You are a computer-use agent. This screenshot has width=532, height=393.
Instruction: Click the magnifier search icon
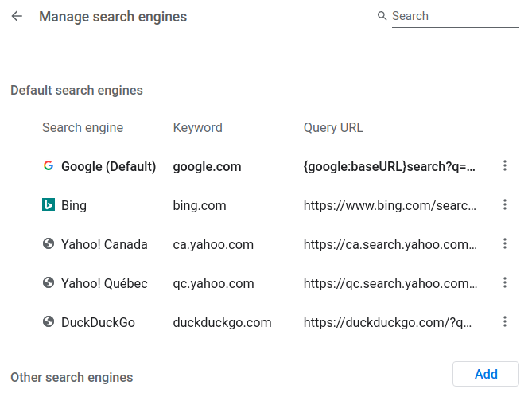382,16
